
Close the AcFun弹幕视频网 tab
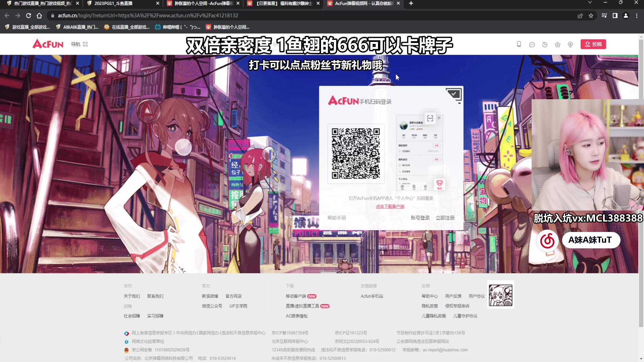pyautogui.click(x=398, y=3)
